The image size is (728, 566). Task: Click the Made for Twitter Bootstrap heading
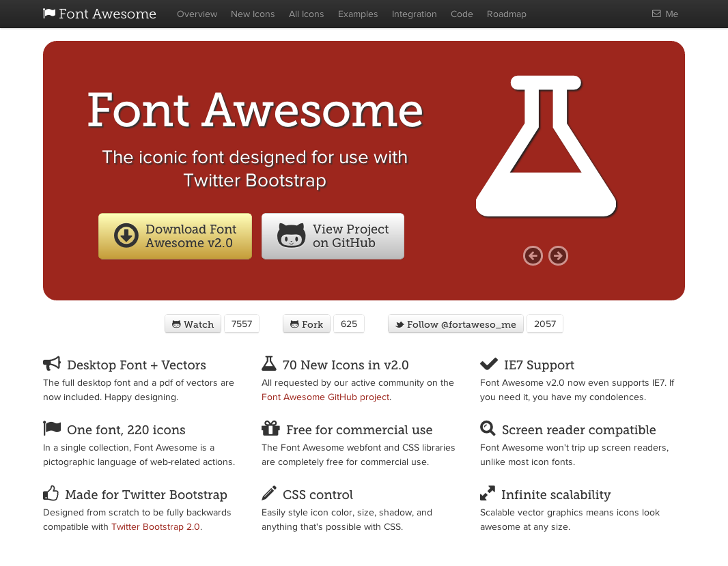146,494
